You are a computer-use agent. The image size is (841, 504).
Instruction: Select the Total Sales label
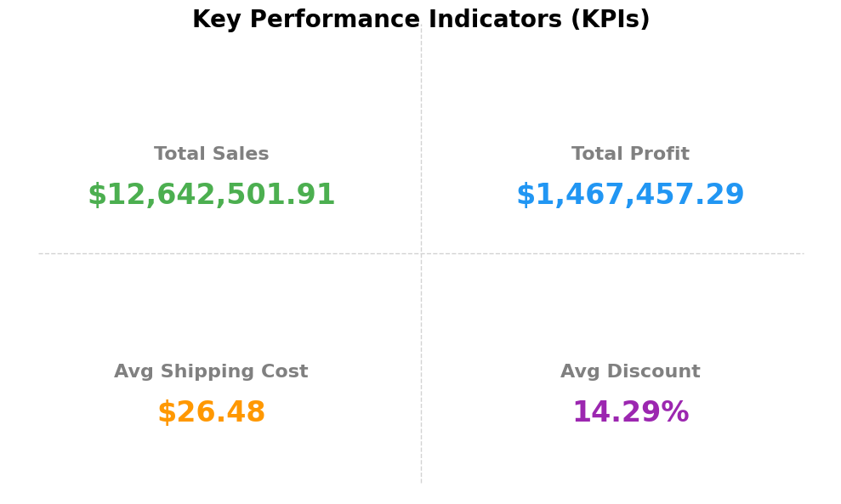(x=211, y=155)
